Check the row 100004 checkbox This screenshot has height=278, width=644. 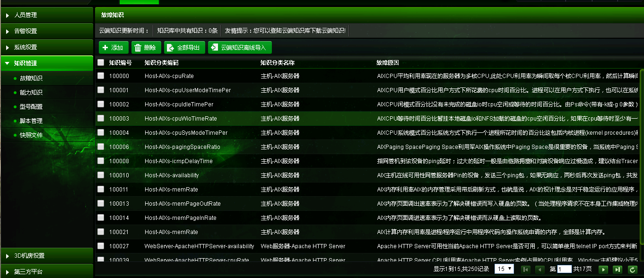click(x=101, y=132)
